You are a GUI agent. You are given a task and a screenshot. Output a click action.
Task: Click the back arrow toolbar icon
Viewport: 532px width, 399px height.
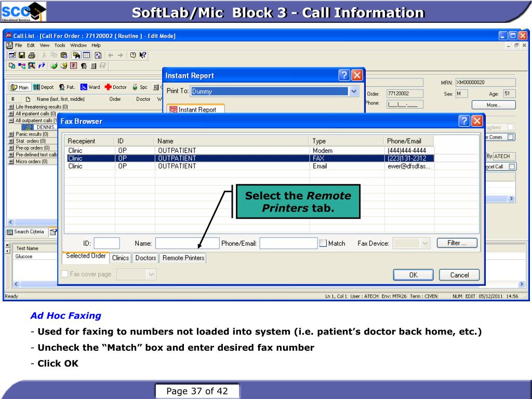[x=111, y=55]
